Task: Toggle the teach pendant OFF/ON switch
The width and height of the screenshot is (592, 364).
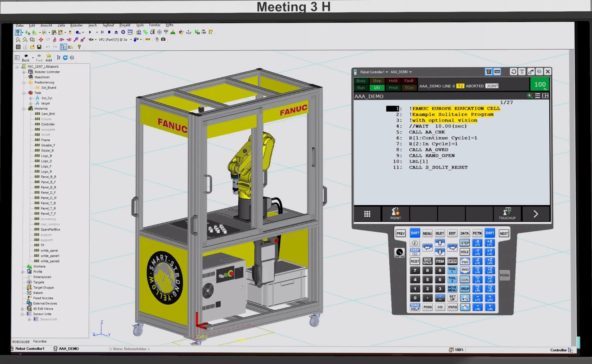Action: point(399,252)
